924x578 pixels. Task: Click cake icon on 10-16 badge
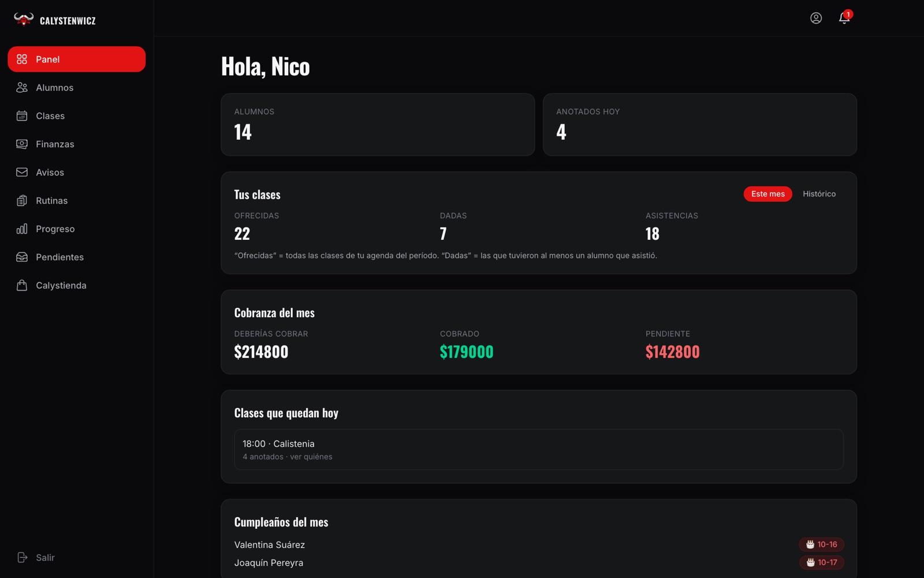pyautogui.click(x=810, y=544)
